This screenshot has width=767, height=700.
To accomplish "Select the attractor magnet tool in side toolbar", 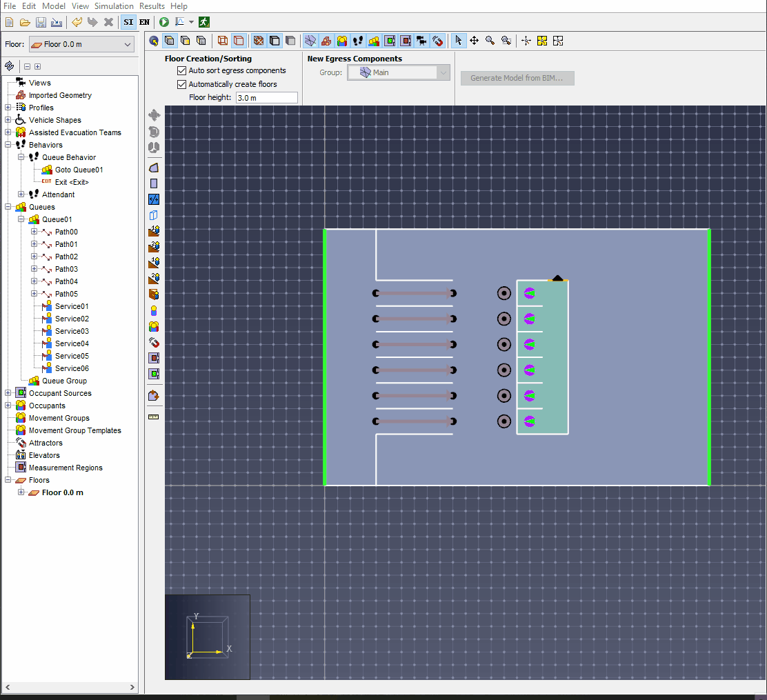I will click(x=154, y=342).
